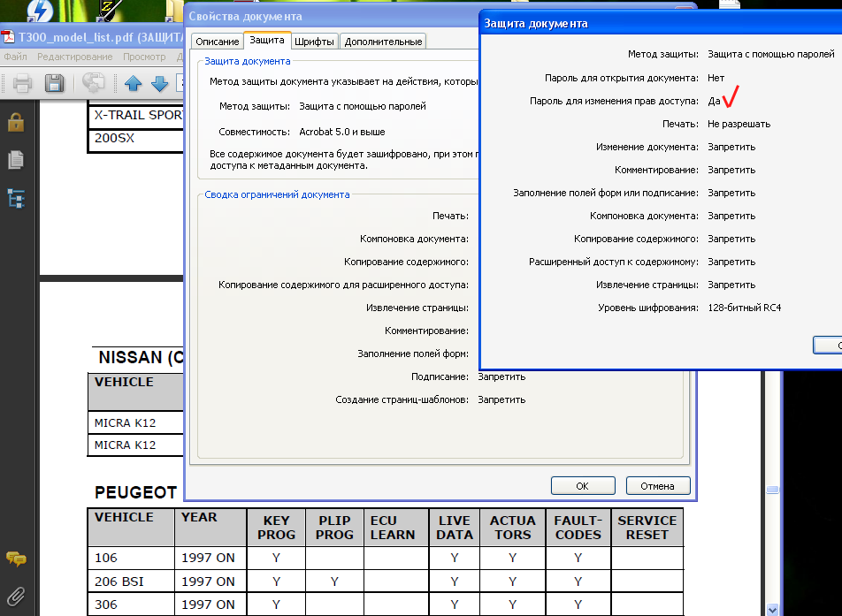
Task: Switch to the Описание tab
Action: (217, 42)
